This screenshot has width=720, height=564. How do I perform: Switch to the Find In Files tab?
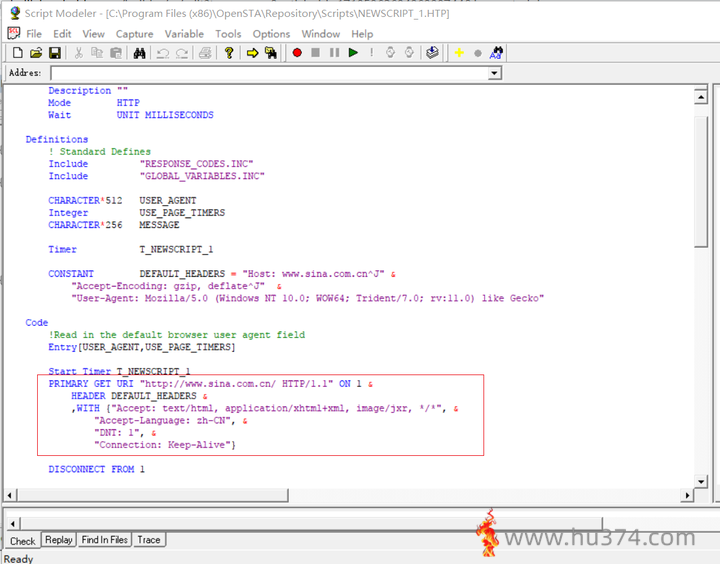(x=105, y=540)
